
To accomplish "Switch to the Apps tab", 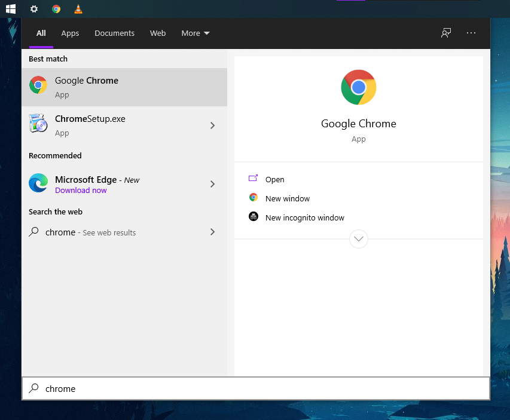I will click(70, 33).
